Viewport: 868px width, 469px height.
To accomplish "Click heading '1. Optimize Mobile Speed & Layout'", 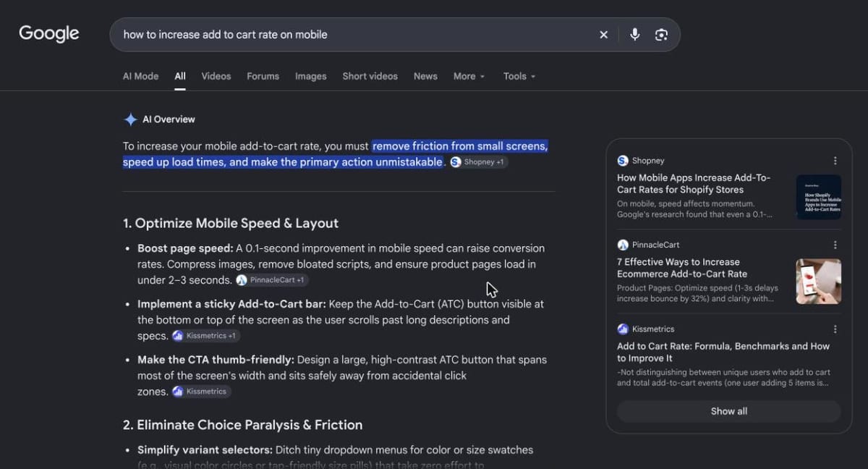I will (x=231, y=223).
